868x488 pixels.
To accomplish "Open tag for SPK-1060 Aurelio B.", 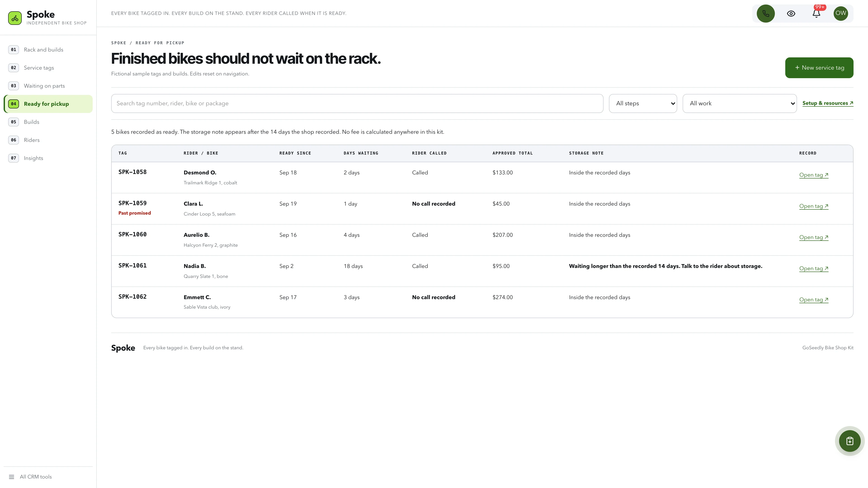I will (814, 237).
